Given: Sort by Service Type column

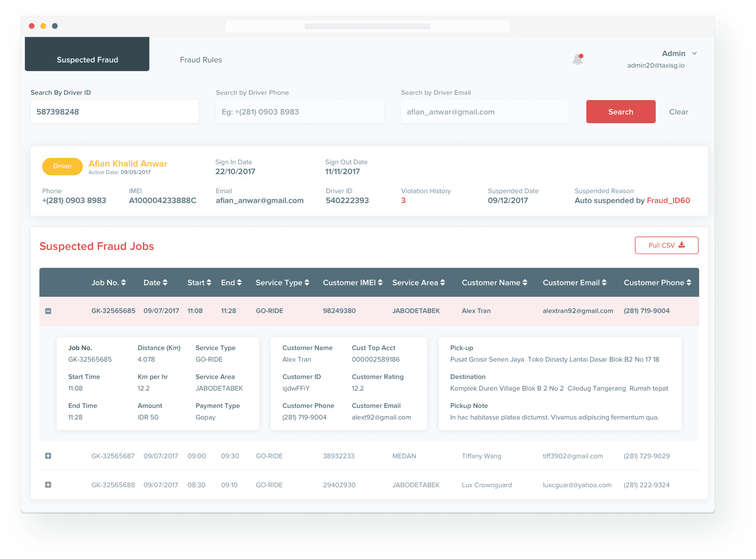Looking at the screenshot, I should click(x=282, y=283).
